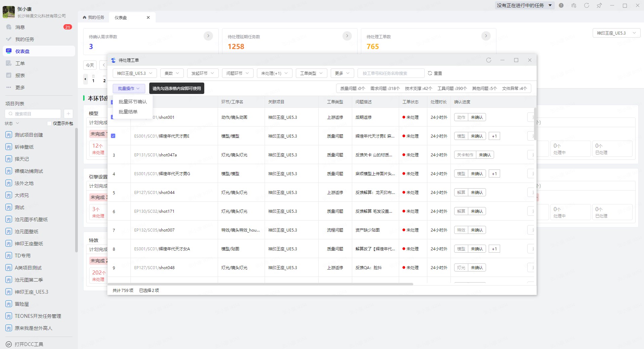Click refresh icon in main window title bar
644x349 pixels.
[x=587, y=5]
